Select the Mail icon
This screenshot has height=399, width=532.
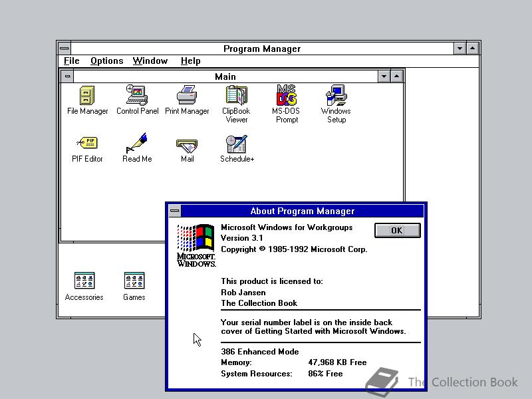(x=187, y=145)
